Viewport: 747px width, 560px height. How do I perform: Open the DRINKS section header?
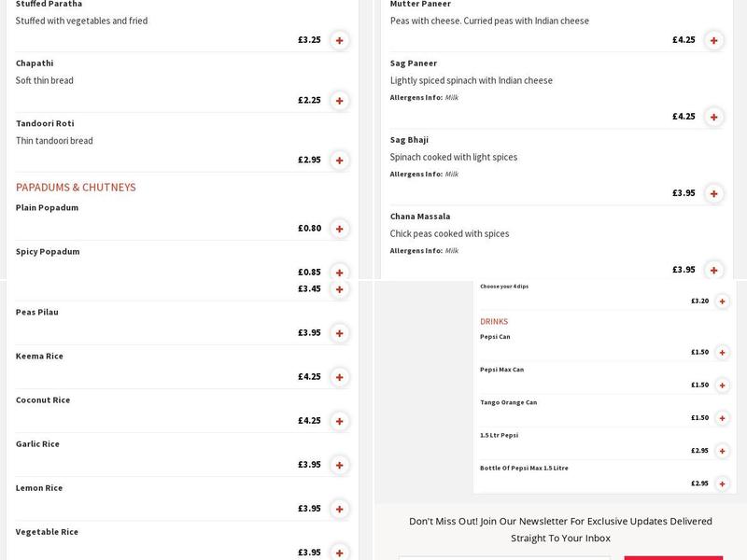(x=494, y=320)
